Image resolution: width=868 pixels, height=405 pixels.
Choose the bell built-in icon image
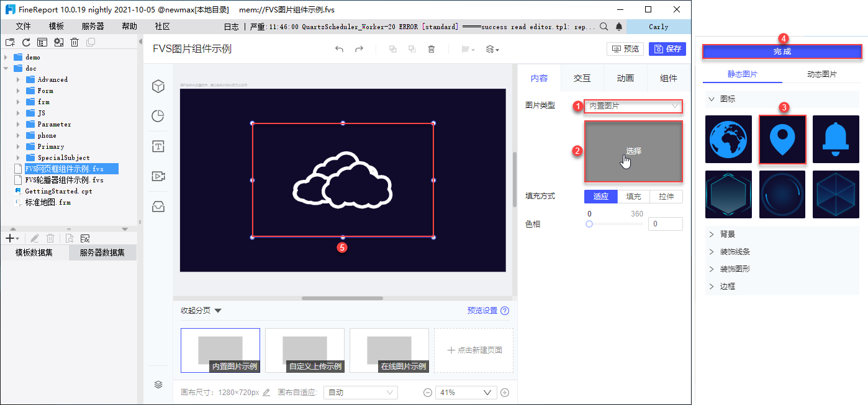pyautogui.click(x=836, y=139)
